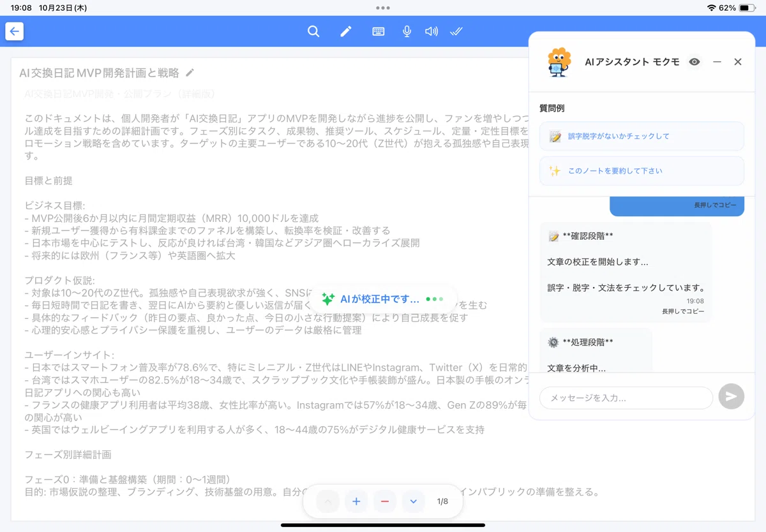Close the AI assistant panel
Viewport: 766px width, 532px height.
(x=738, y=62)
